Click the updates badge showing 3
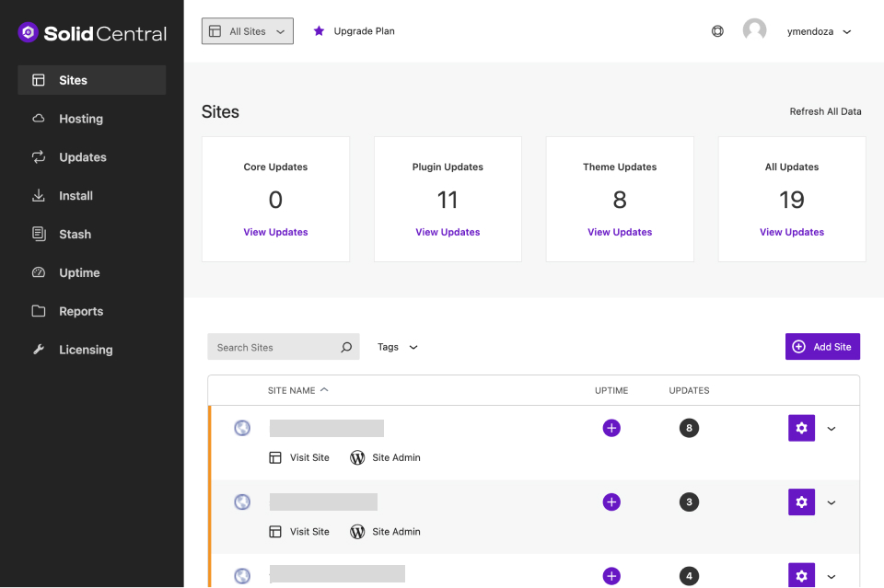The height and width of the screenshot is (588, 884). pyautogui.click(x=689, y=502)
